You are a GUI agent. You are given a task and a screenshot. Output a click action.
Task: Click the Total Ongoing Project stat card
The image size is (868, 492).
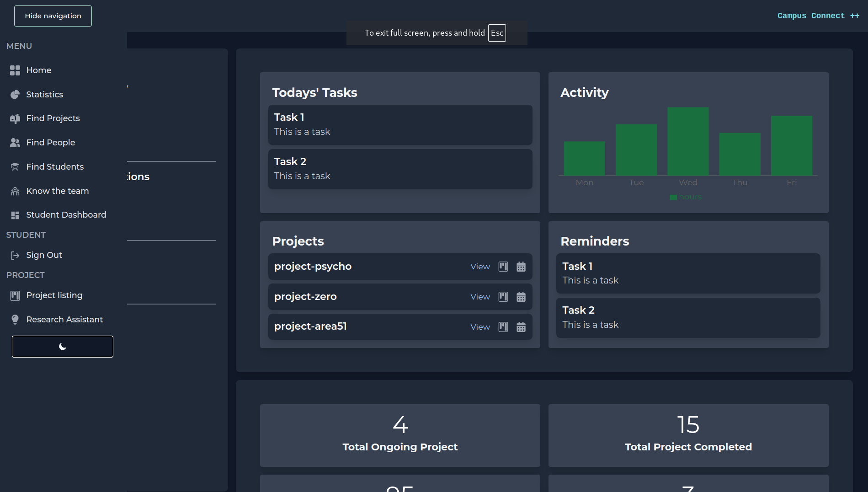pos(400,435)
